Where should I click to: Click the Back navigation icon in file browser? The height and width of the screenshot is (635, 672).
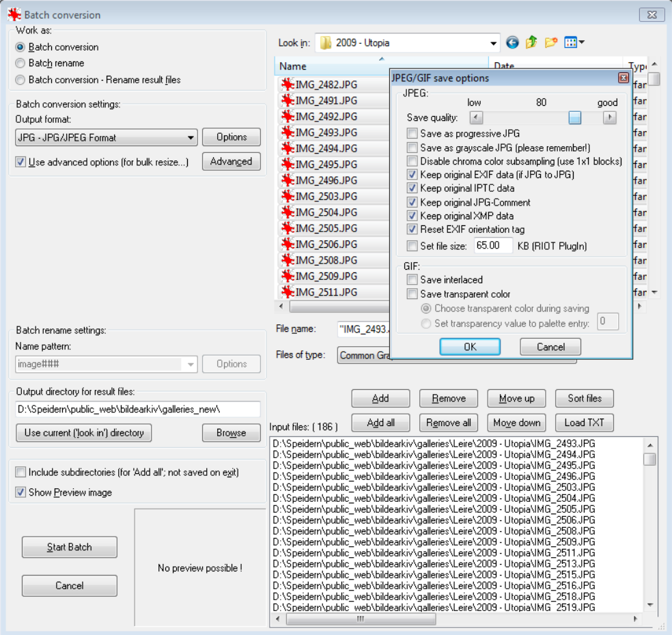[x=512, y=43]
